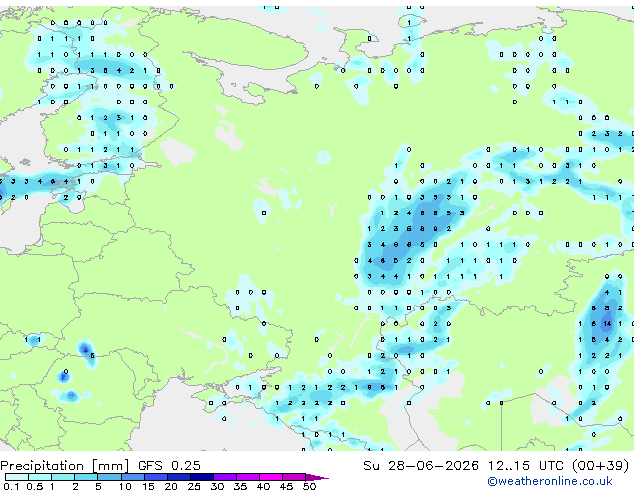Click the "50" legend scale label
This screenshot has width=634, height=490.
pyautogui.click(x=310, y=486)
